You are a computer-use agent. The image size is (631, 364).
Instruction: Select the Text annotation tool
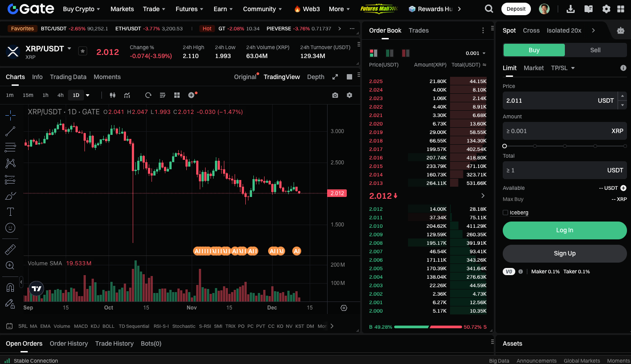[x=10, y=212]
